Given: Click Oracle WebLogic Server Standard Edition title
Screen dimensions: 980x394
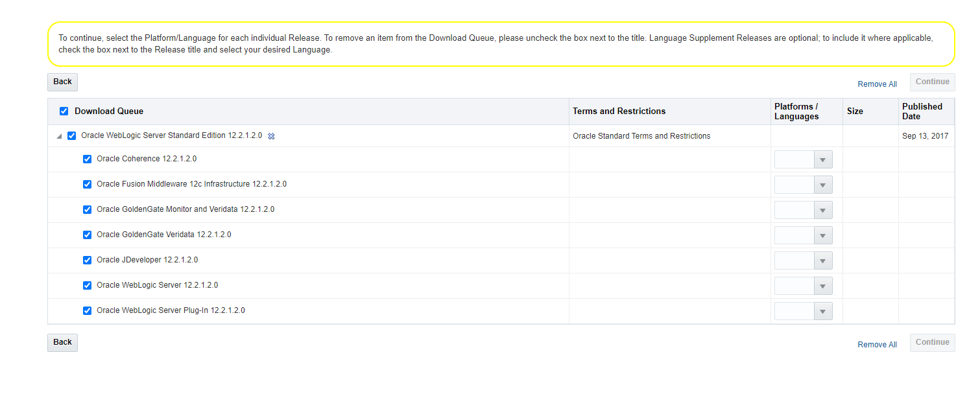Looking at the screenshot, I should point(172,135).
